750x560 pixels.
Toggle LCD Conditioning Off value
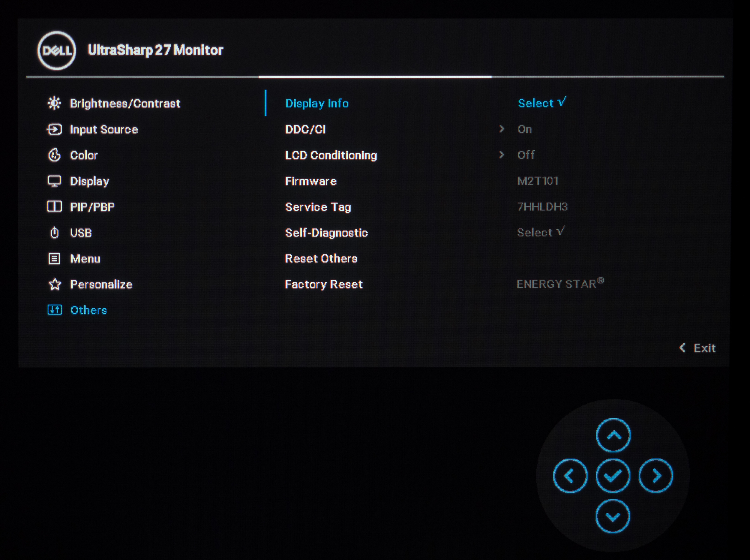tap(526, 155)
